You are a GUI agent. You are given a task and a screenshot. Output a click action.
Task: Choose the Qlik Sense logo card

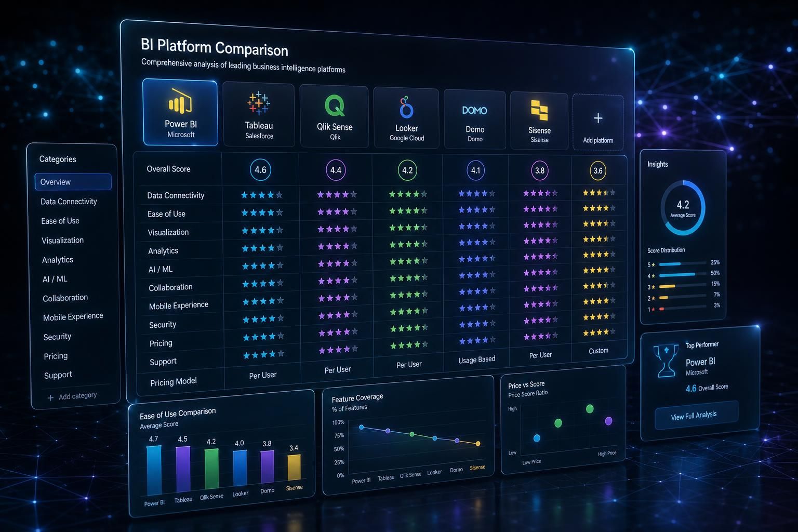(x=335, y=116)
